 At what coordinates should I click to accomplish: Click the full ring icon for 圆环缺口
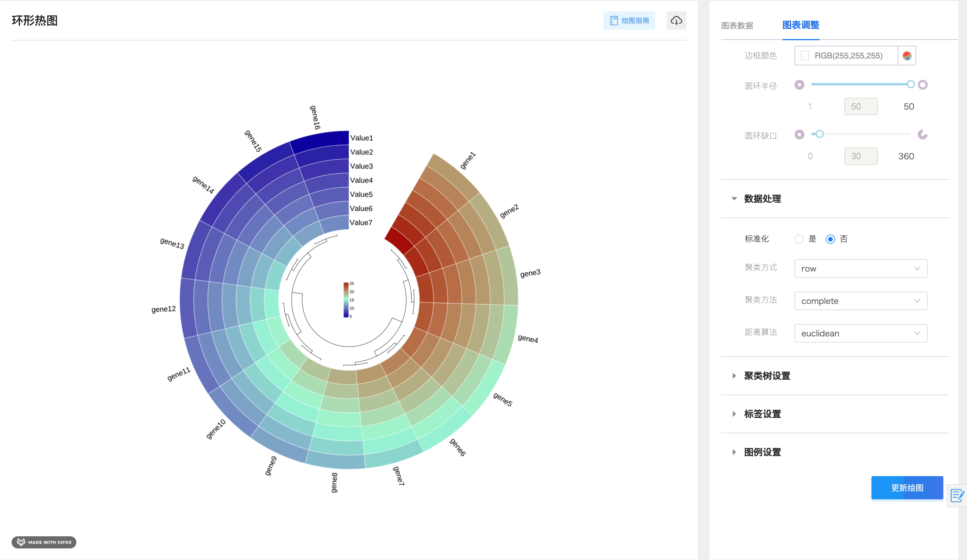799,135
